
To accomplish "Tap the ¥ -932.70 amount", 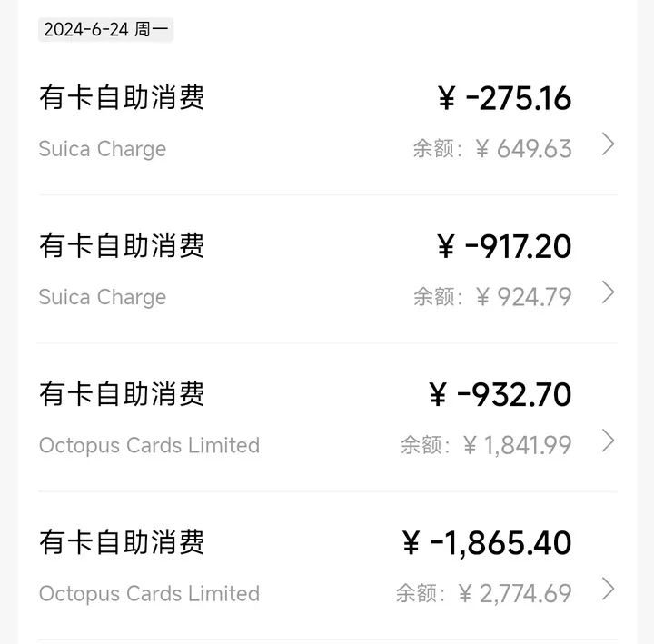I will pyautogui.click(x=500, y=394).
